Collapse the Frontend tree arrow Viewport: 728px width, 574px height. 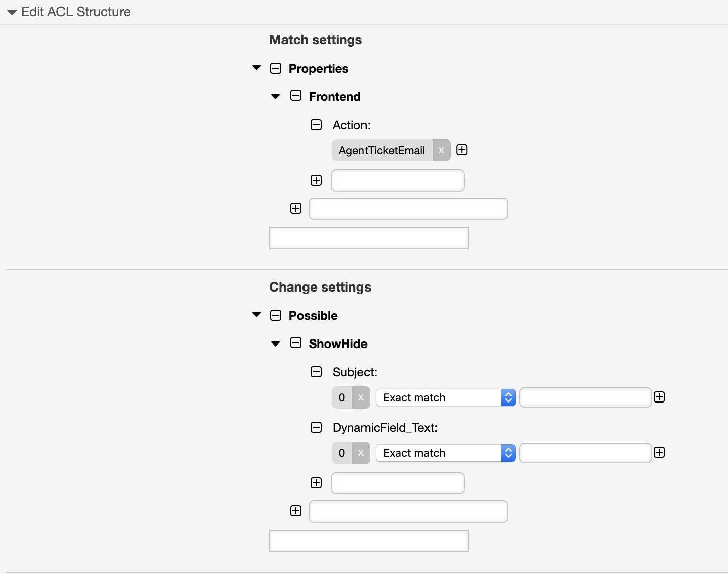pos(276,96)
